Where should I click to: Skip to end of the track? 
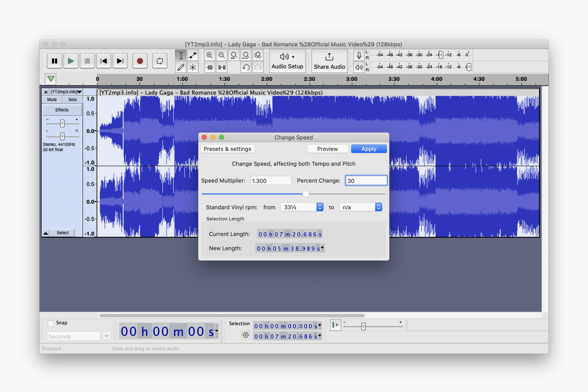point(120,61)
